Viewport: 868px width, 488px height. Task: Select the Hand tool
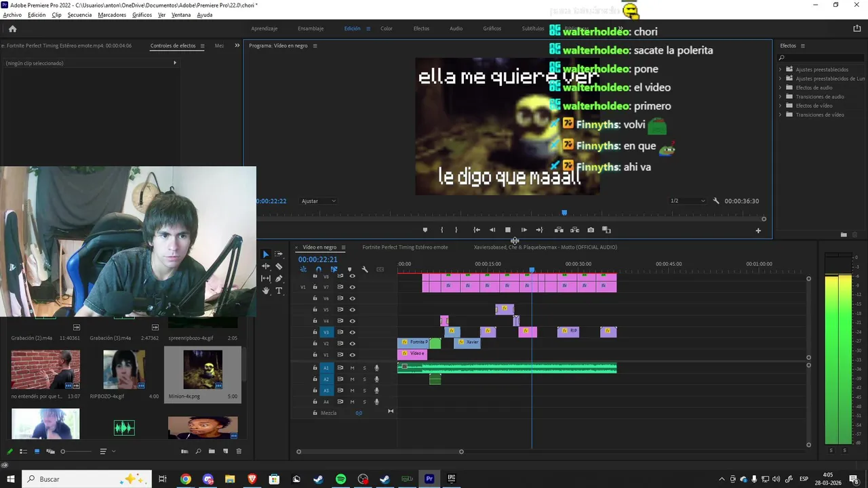[266, 291]
